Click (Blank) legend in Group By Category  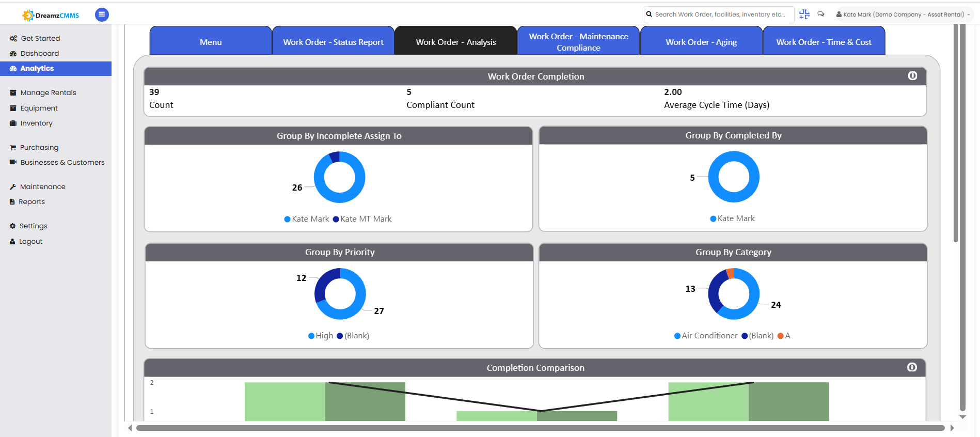[x=757, y=336]
